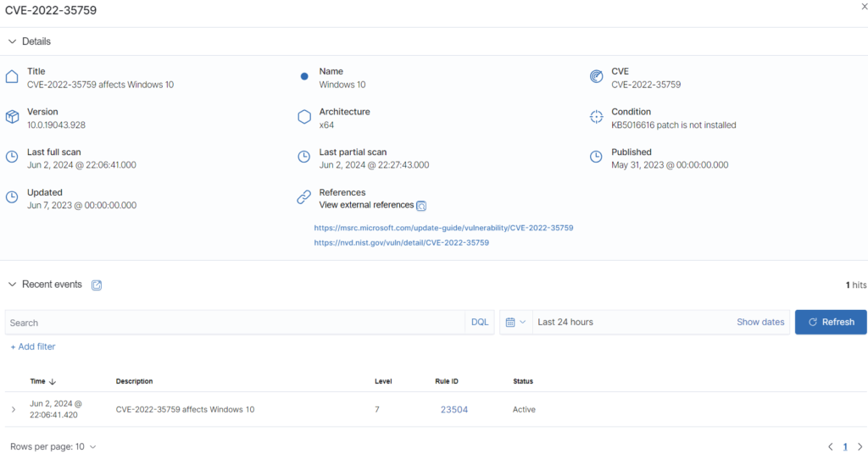This screenshot has height=459, width=868.
Task: Open the calendar quick date menu
Action: (x=515, y=323)
